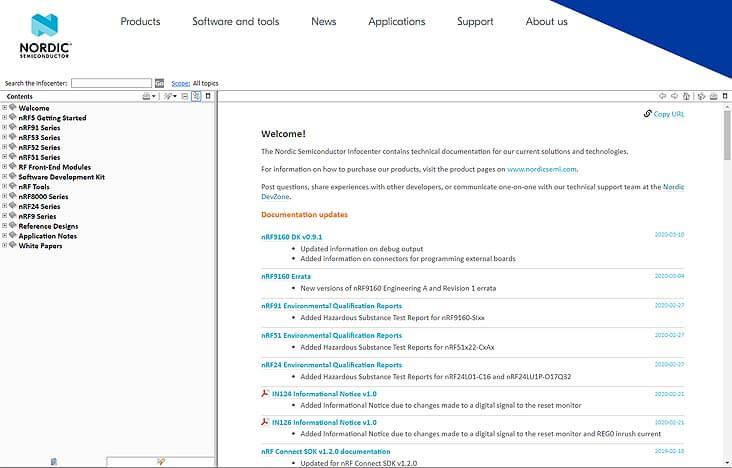The height and width of the screenshot is (468, 732).
Task: Expand the nRF53 Series node
Action: tap(5, 137)
